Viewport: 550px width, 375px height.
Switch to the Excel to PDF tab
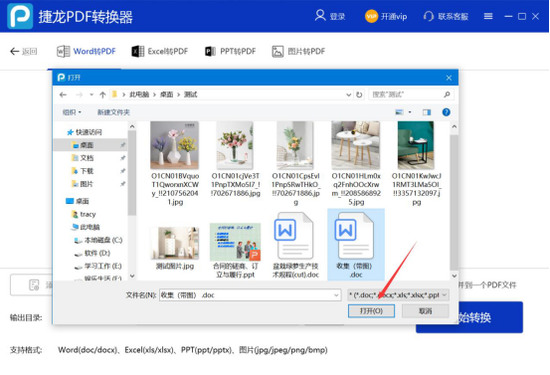(x=160, y=52)
